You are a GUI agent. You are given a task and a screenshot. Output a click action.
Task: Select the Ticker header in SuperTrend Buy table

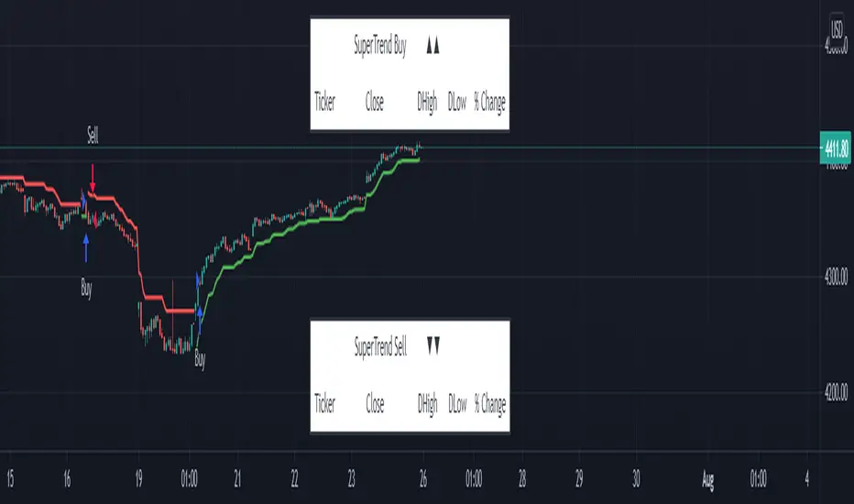click(325, 103)
